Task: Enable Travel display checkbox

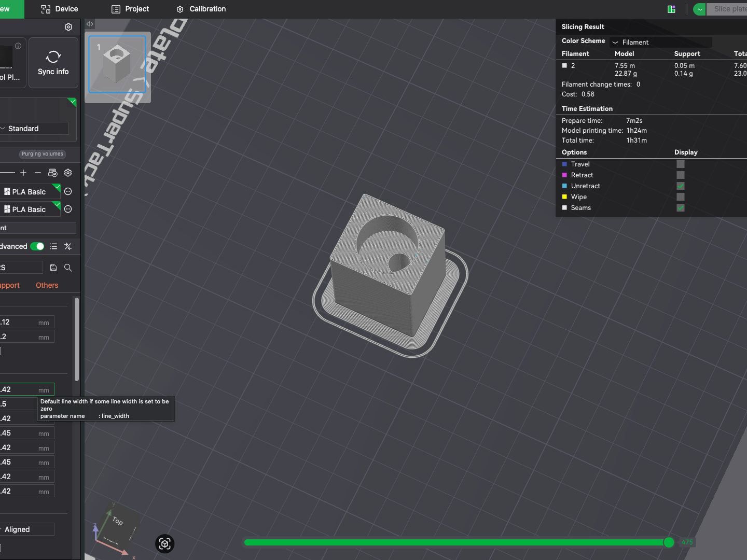Action: pos(681,164)
